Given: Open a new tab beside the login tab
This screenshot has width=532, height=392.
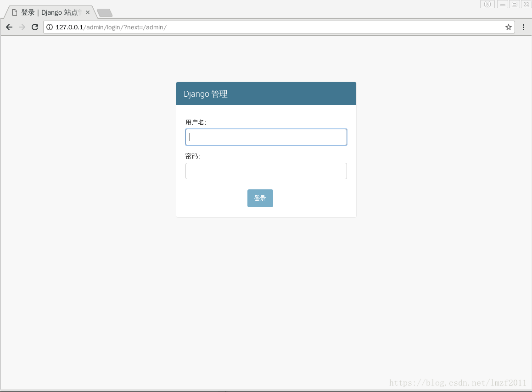Looking at the screenshot, I should pyautogui.click(x=105, y=13).
